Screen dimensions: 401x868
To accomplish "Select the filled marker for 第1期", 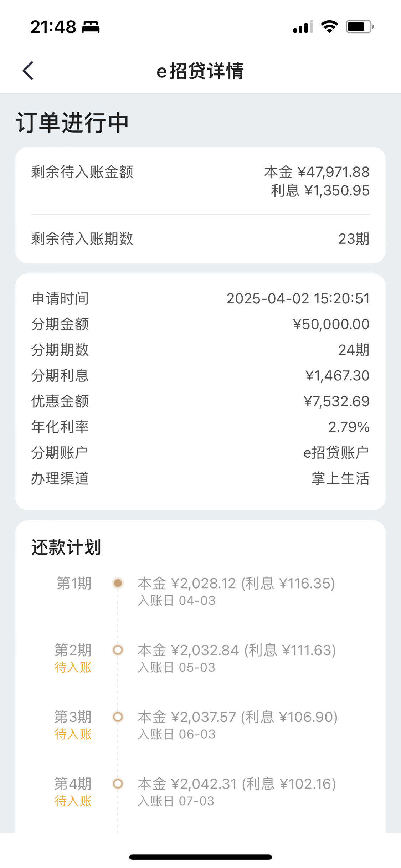I will (x=118, y=583).
